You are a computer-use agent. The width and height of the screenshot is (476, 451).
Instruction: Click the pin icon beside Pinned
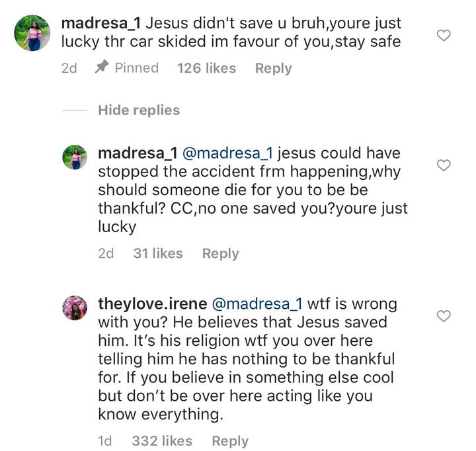(101, 67)
